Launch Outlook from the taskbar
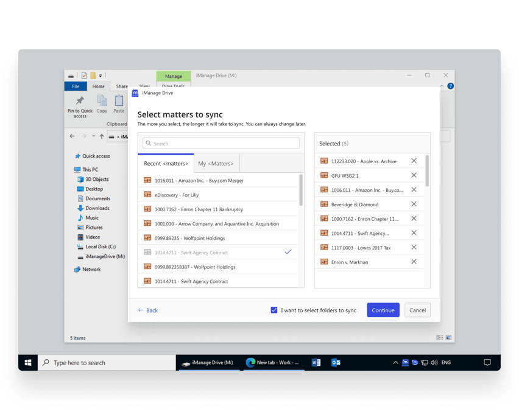519x420 pixels. pyautogui.click(x=336, y=362)
